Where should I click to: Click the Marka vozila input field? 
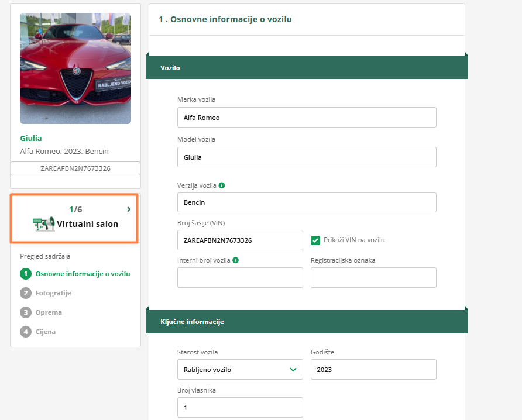(307, 118)
